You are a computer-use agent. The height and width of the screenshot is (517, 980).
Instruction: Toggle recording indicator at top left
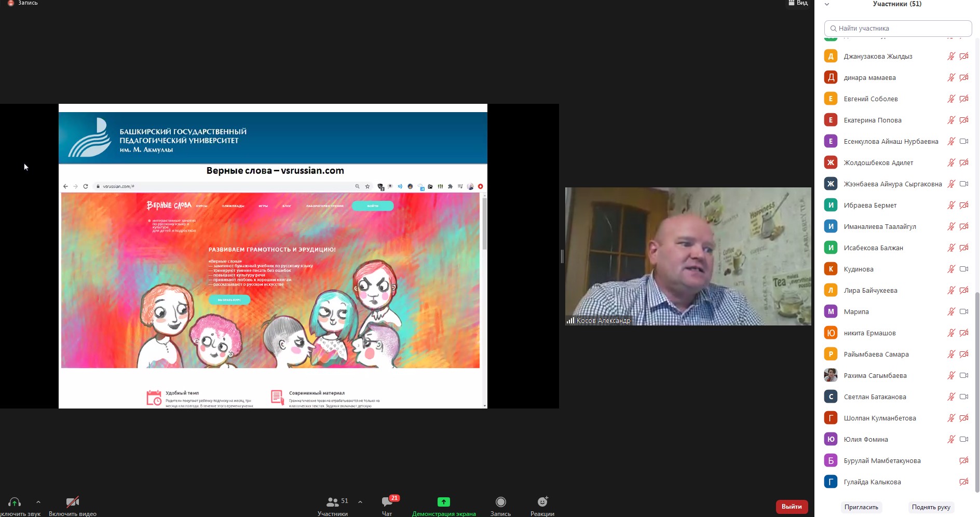tap(11, 3)
